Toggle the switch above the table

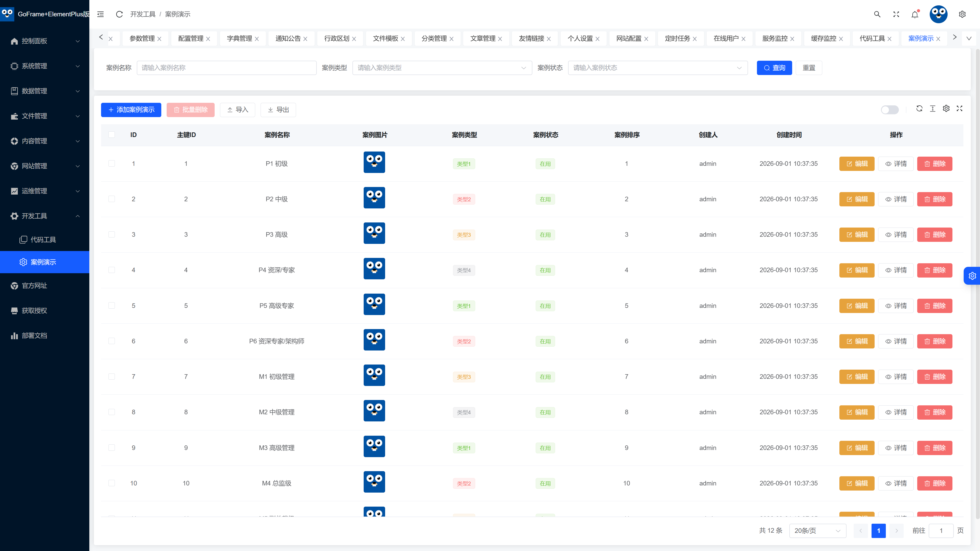tap(890, 110)
